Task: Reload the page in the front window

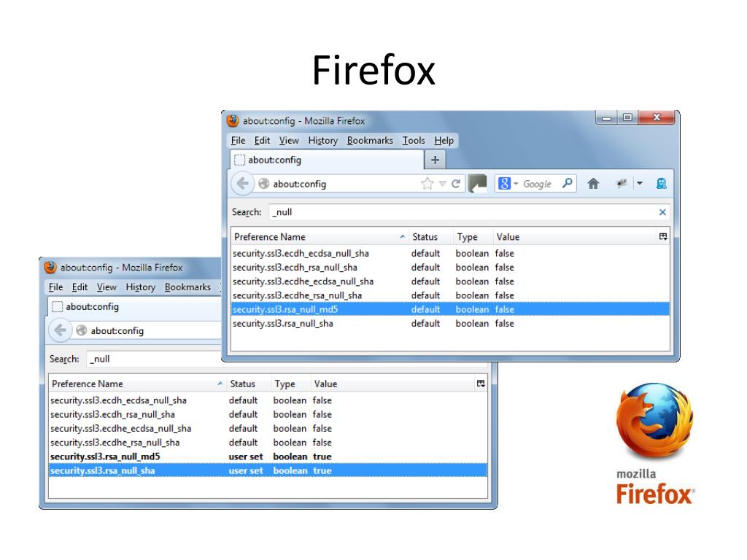Action: tap(456, 184)
